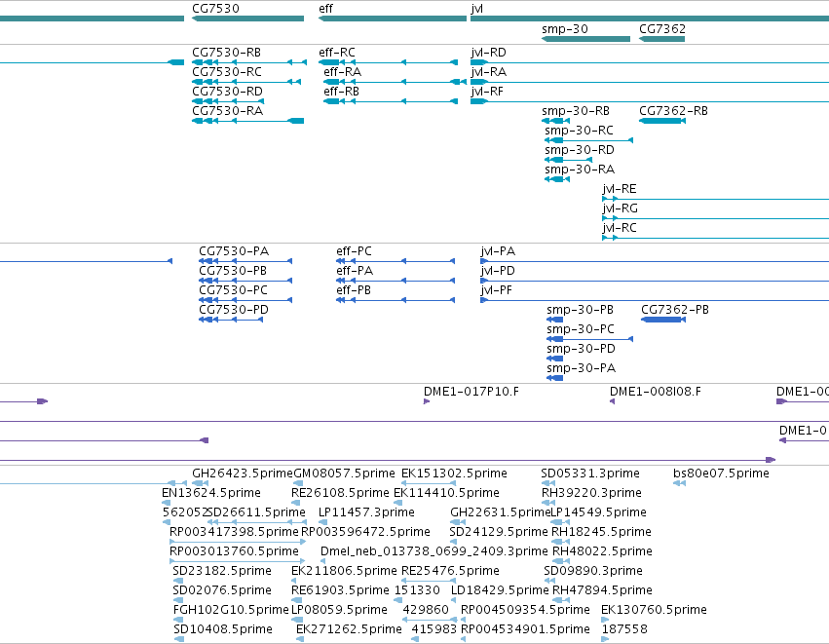This screenshot has width=829, height=644.
Task: Click the CG7362 gene bar
Action: coord(661,39)
